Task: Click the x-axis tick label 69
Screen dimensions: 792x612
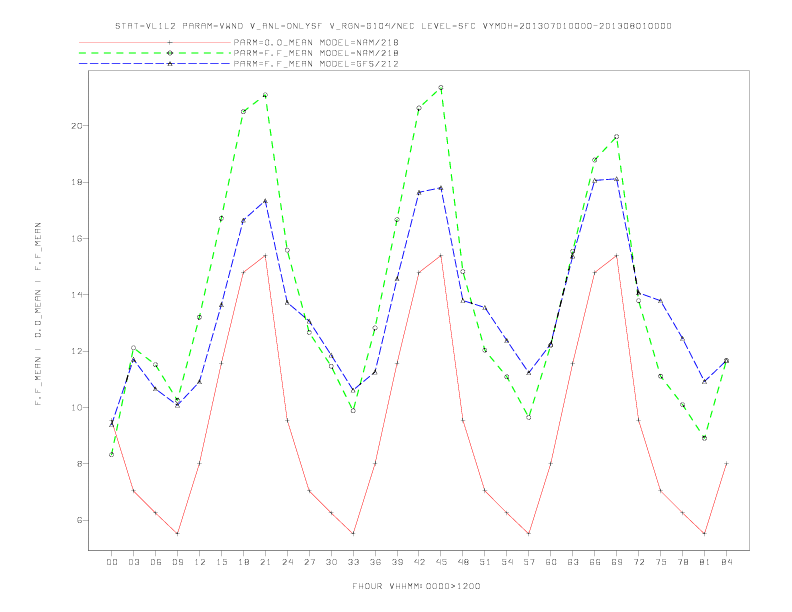Action: tap(617, 562)
